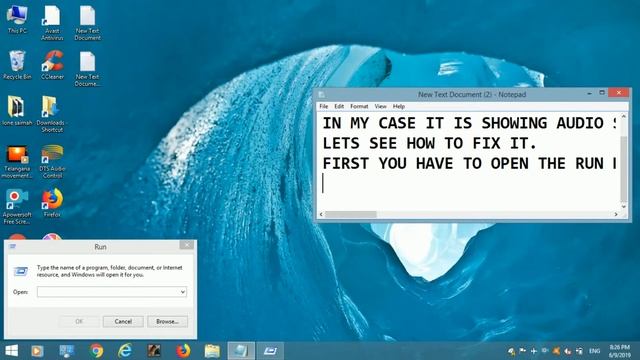Click Notepad vertical scrollbar thumb
The height and width of the screenshot is (360, 640).
point(624,169)
